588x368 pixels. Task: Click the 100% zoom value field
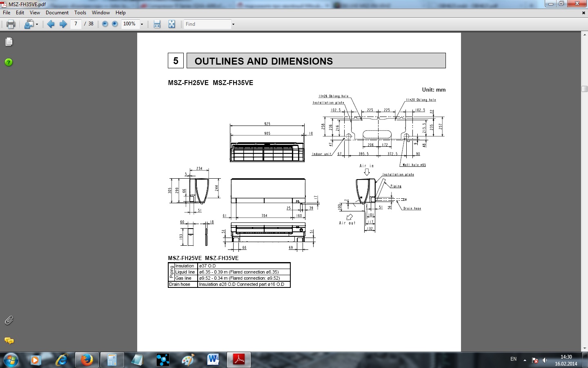[x=130, y=24]
